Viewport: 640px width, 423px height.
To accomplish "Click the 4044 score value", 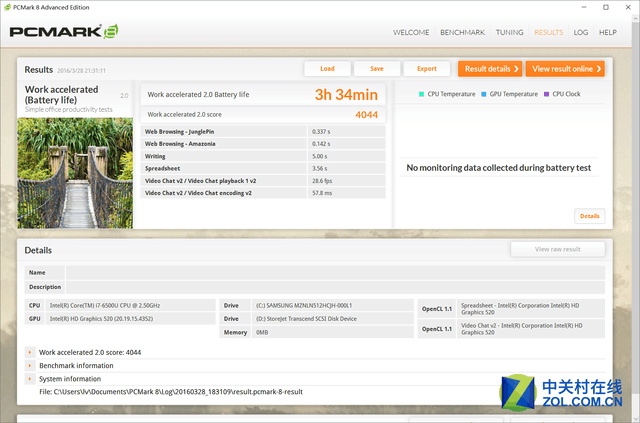I will click(366, 115).
